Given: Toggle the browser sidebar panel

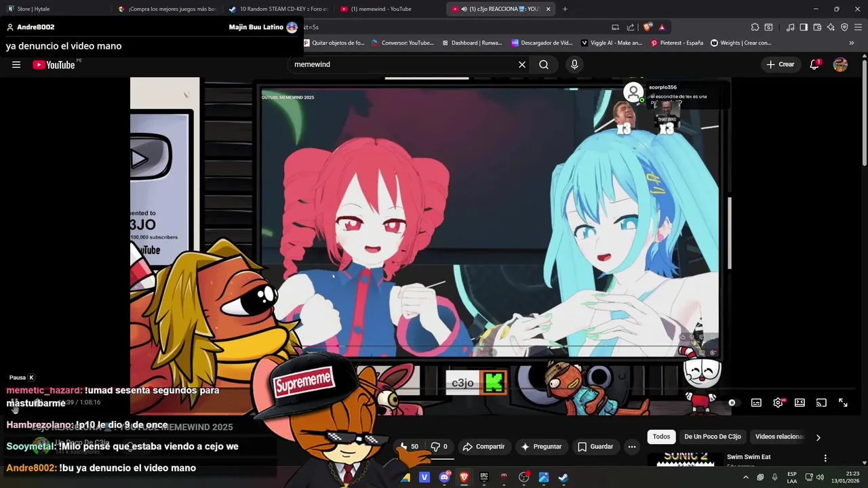Looking at the screenshot, I should [804, 27].
